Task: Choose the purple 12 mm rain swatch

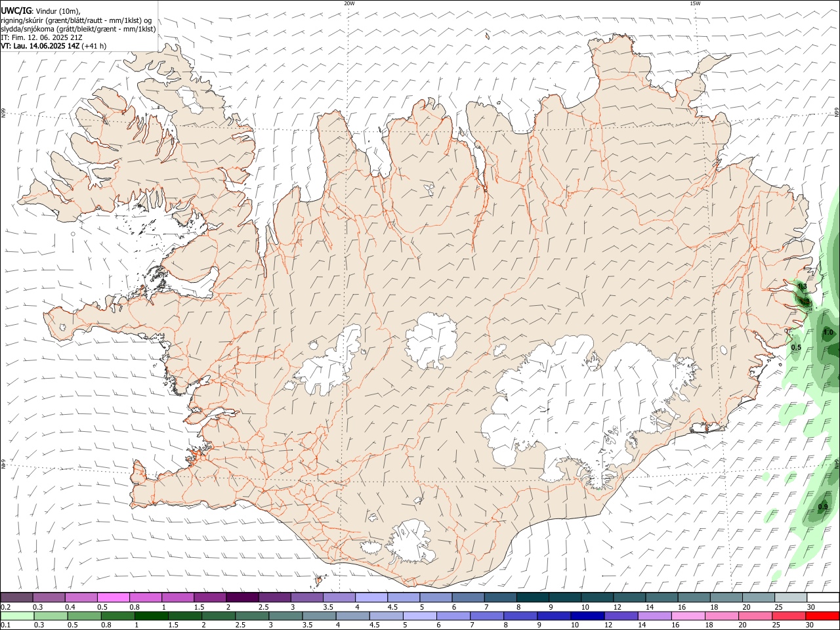Action: coord(621,616)
